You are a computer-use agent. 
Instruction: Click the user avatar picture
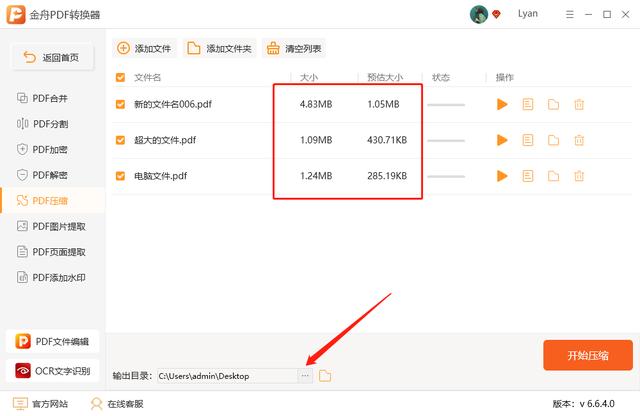coord(479,14)
